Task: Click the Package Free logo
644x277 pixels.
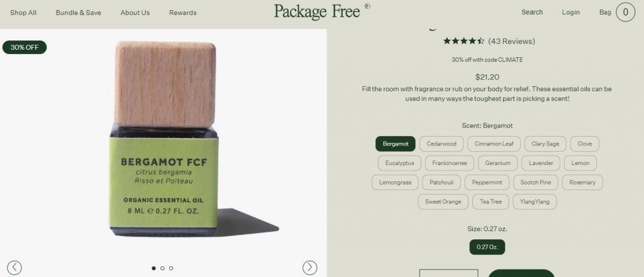Action: pos(322,11)
